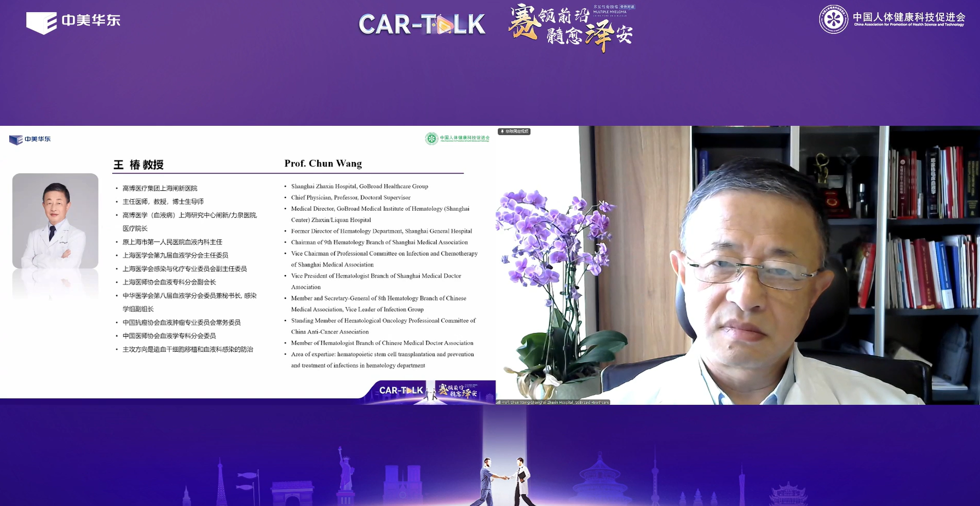Click the line "原上海市第一人民医院血液内科主任"

pyautogui.click(x=172, y=242)
